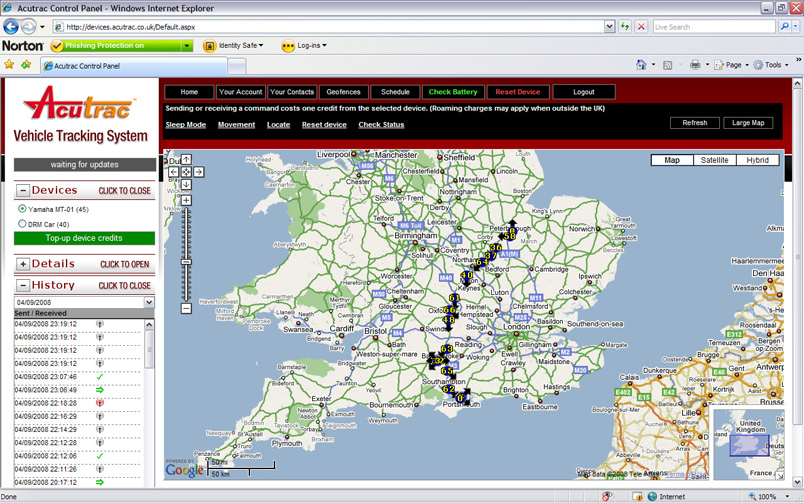Pan the map up with arrow icon

[186, 160]
